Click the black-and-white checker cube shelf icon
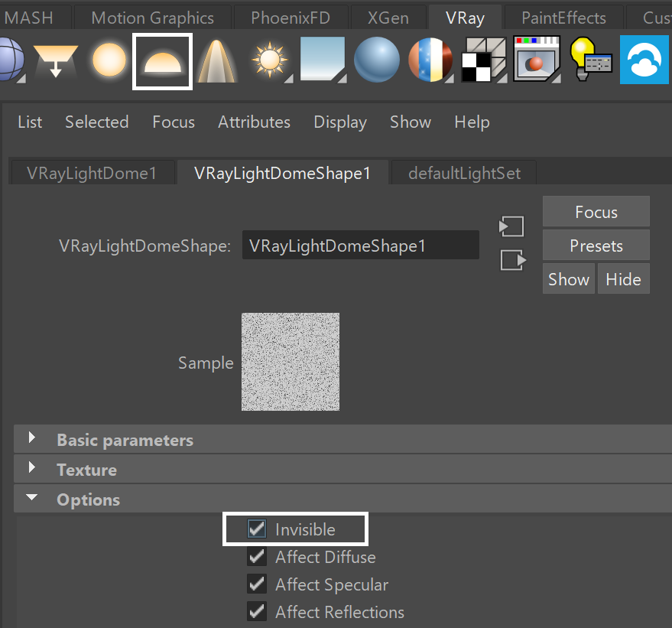 click(484, 60)
